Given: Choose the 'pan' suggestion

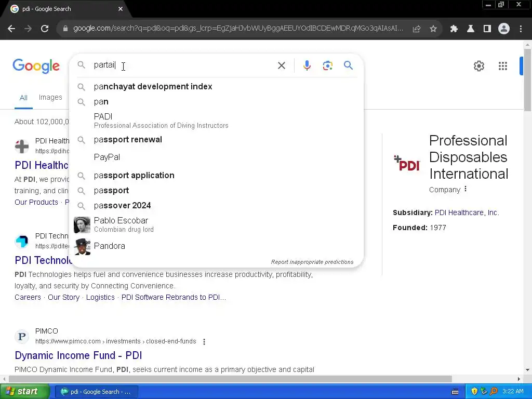Looking at the screenshot, I should (217, 102).
